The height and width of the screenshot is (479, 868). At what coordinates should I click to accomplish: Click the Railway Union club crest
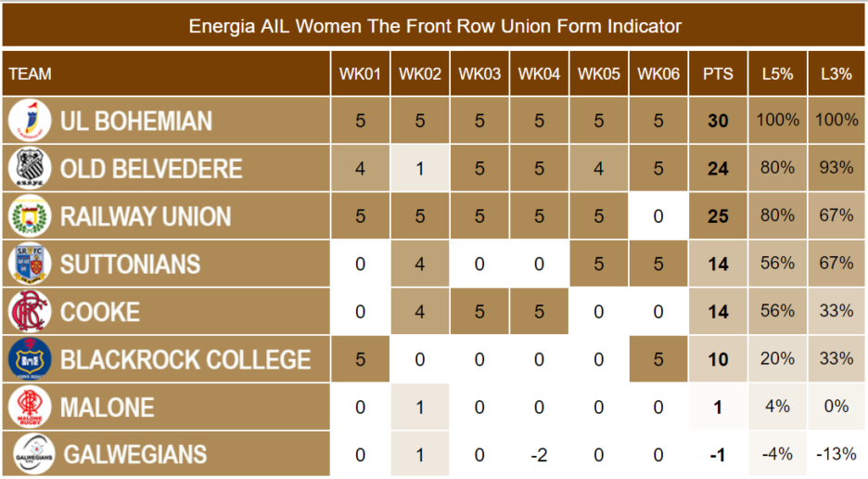pos(28,216)
